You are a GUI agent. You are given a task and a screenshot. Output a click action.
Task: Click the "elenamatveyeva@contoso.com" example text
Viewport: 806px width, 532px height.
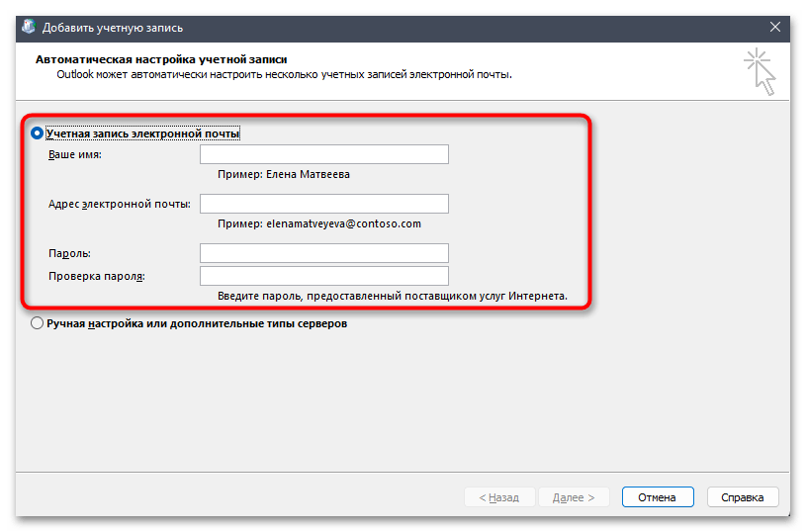[343, 224]
